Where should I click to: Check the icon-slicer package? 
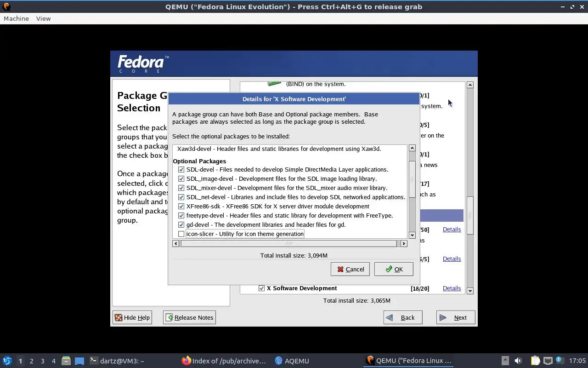click(x=181, y=234)
